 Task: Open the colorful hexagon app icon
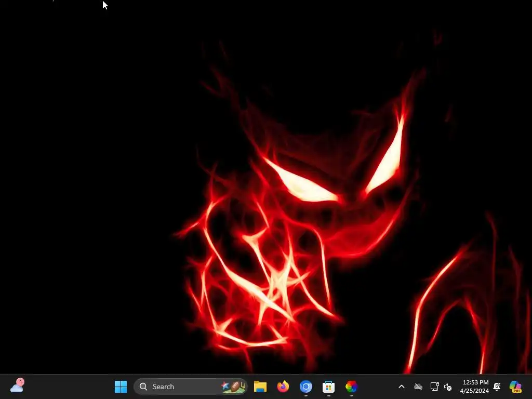[x=351, y=387]
